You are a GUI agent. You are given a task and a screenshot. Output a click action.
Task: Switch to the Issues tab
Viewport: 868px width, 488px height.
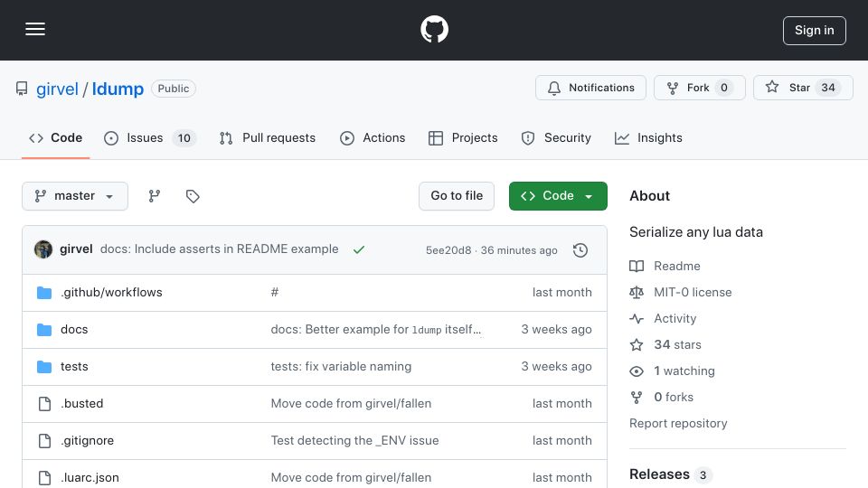pyautogui.click(x=149, y=137)
